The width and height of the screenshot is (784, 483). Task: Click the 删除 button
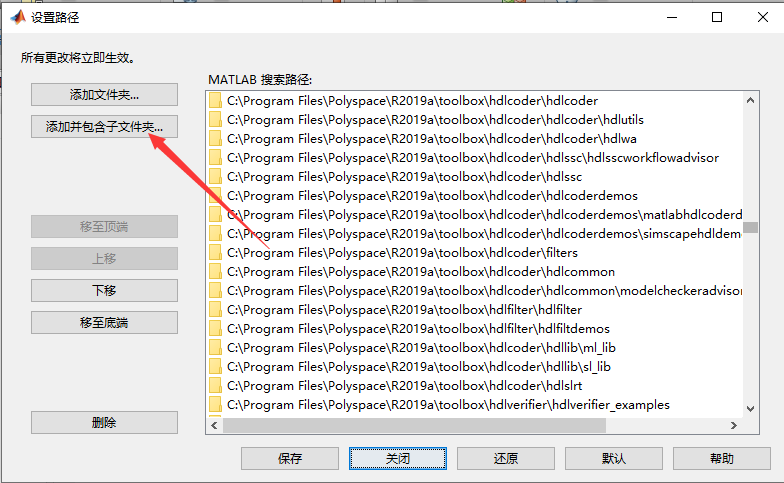(x=104, y=422)
